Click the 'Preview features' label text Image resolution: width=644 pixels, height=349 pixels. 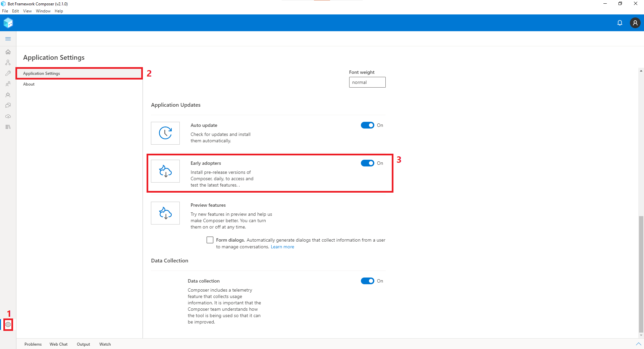pyautogui.click(x=208, y=205)
